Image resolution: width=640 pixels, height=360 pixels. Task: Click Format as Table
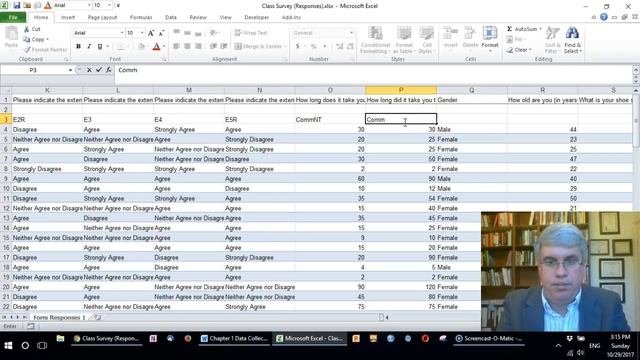(404, 40)
